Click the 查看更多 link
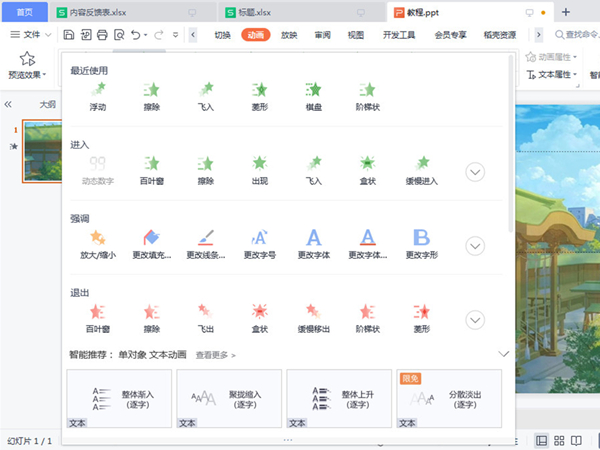 (x=215, y=355)
